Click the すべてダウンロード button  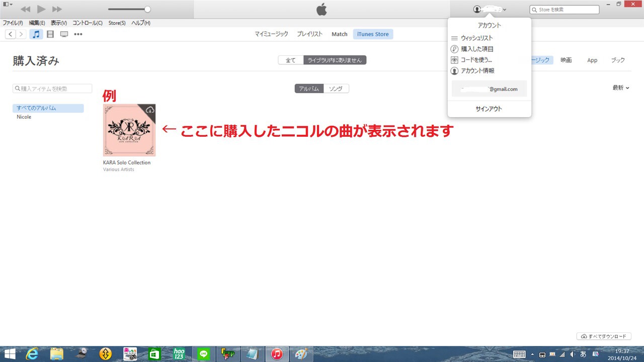604,336
